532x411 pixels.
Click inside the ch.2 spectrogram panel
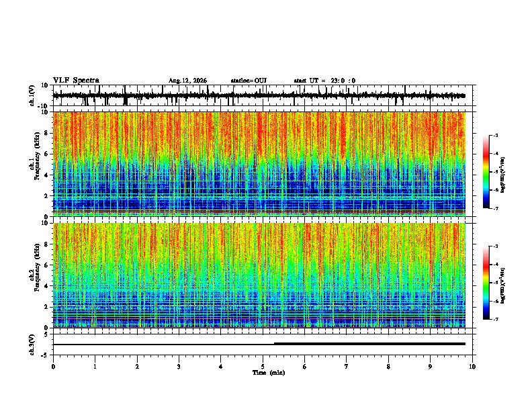tap(259, 275)
